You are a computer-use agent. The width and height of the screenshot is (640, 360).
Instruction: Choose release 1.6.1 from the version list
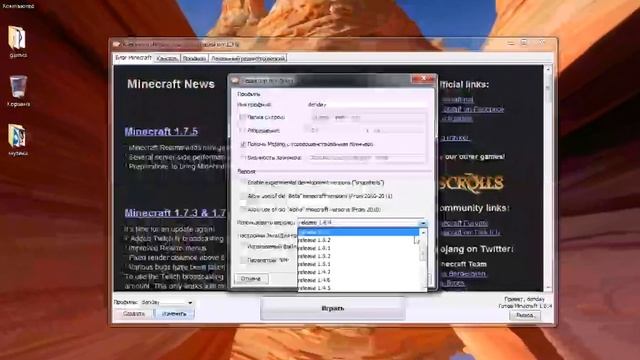click(358, 248)
